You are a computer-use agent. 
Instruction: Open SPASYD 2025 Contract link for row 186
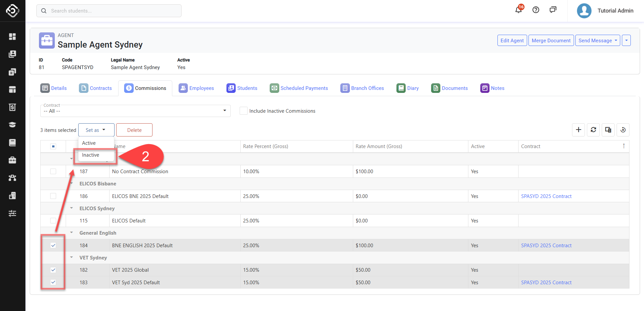pyautogui.click(x=546, y=196)
